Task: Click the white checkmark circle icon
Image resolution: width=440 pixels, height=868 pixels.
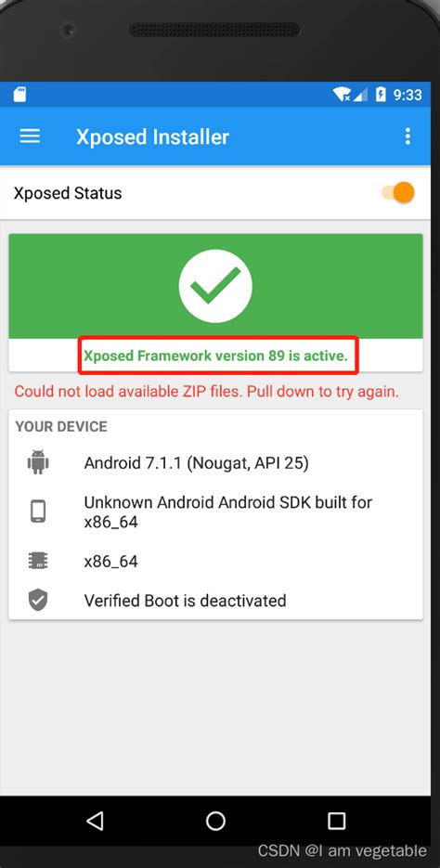Action: pyautogui.click(x=215, y=286)
